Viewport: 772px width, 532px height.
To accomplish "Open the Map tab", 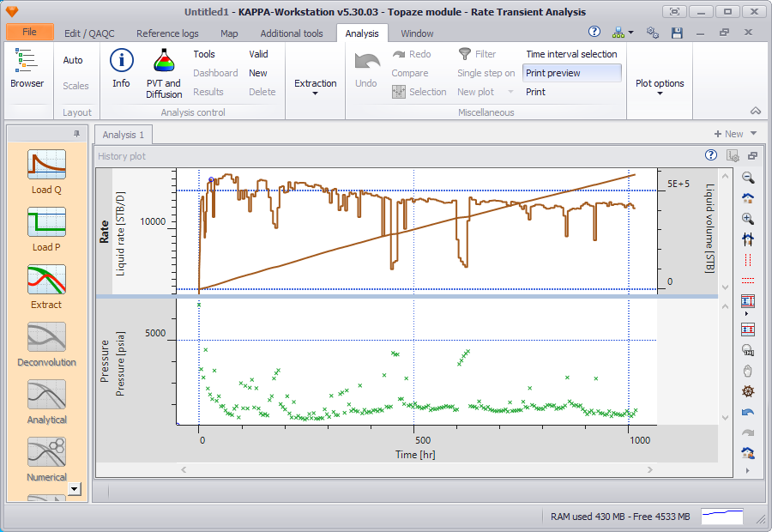I will 229,33.
